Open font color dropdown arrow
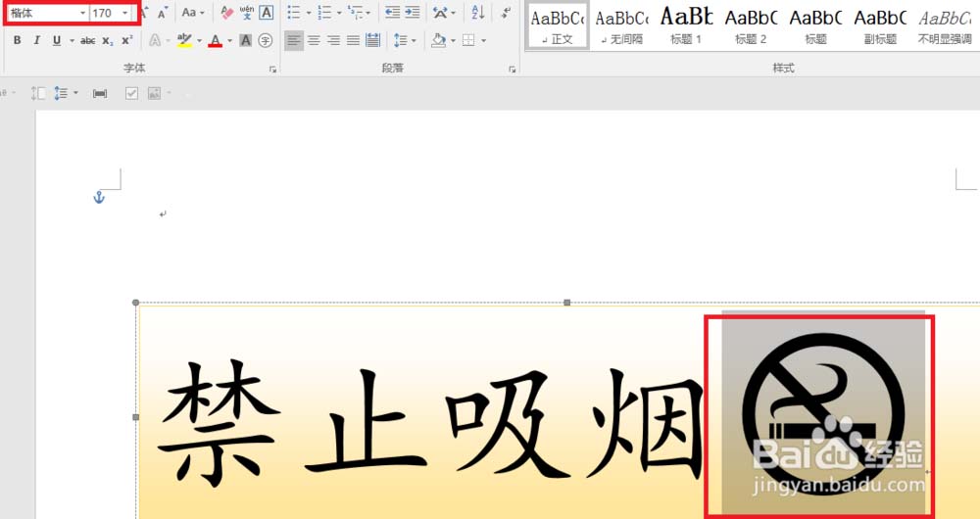This screenshot has width=980, height=519. pos(229,40)
